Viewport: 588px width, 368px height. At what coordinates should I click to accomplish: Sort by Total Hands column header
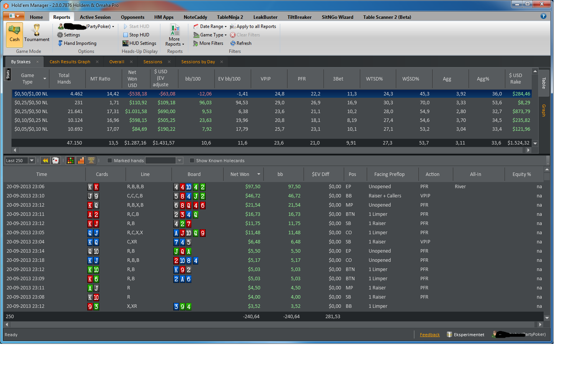64,79
